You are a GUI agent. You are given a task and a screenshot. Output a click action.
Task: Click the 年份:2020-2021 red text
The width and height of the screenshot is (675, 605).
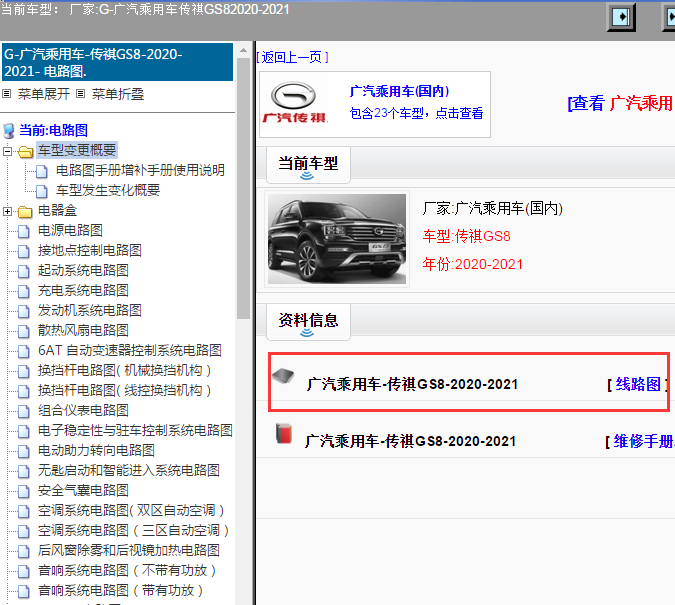coord(472,264)
